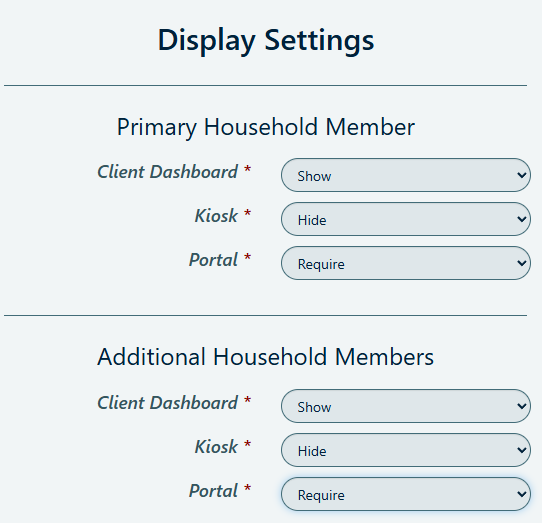The width and height of the screenshot is (542, 523).
Task: Click the Portal label under Primary Household Member
Action: coord(213,260)
